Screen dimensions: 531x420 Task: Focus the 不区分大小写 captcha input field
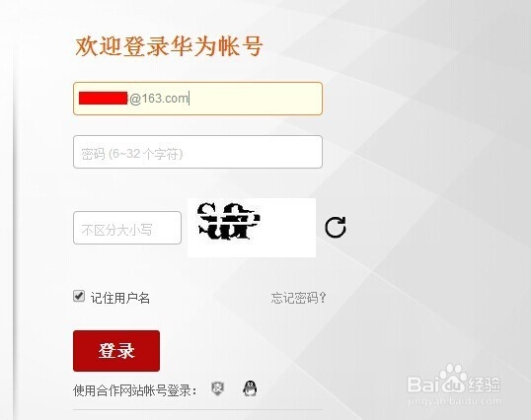tap(127, 228)
